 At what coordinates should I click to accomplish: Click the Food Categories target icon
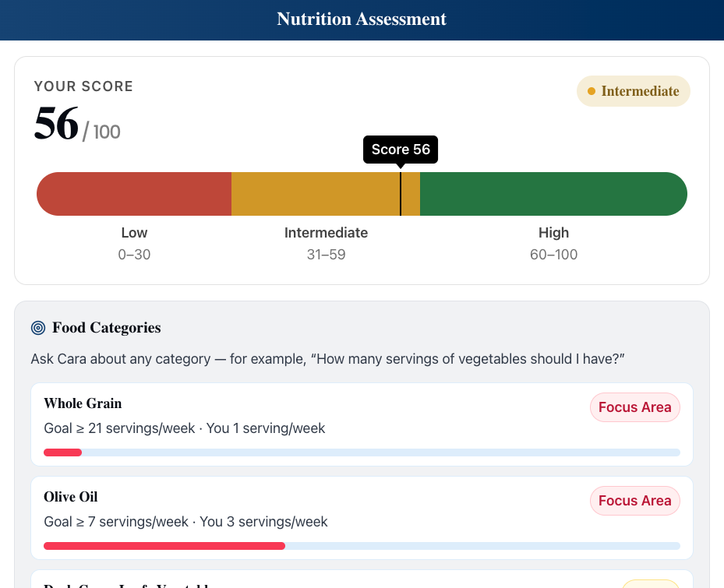(x=38, y=328)
